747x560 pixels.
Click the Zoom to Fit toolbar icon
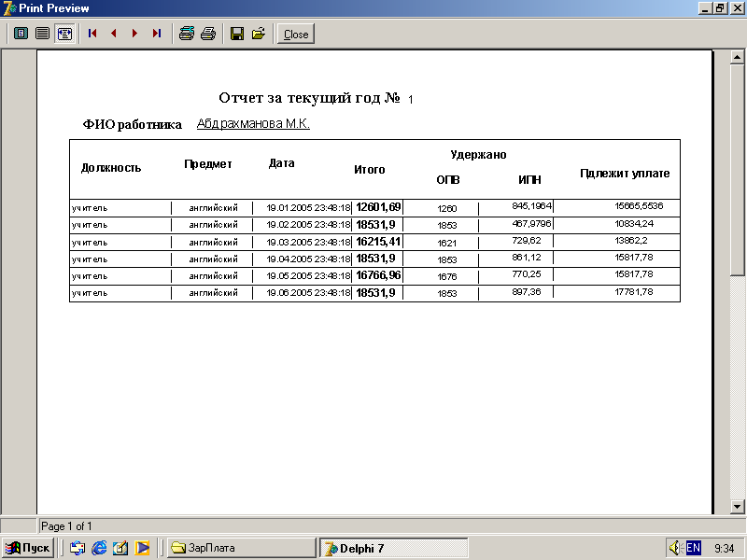pyautogui.click(x=21, y=34)
